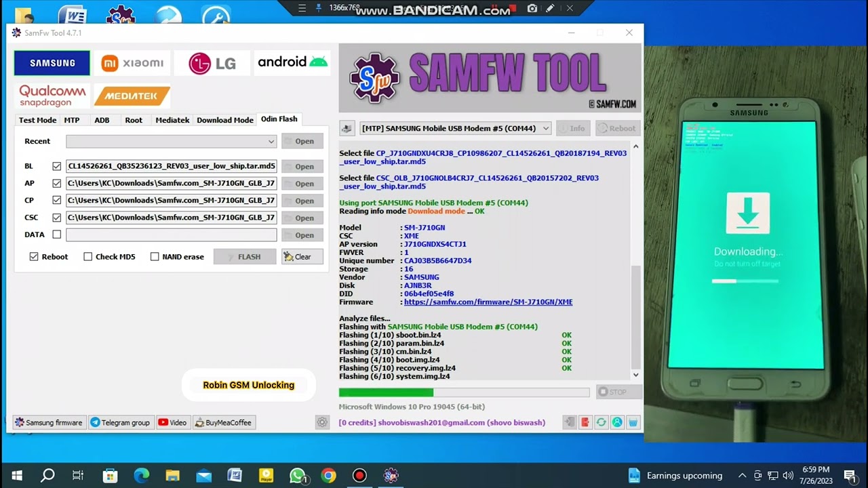The image size is (868, 488).
Task: Click the BuyMeaCoffee button
Action: pyautogui.click(x=224, y=422)
